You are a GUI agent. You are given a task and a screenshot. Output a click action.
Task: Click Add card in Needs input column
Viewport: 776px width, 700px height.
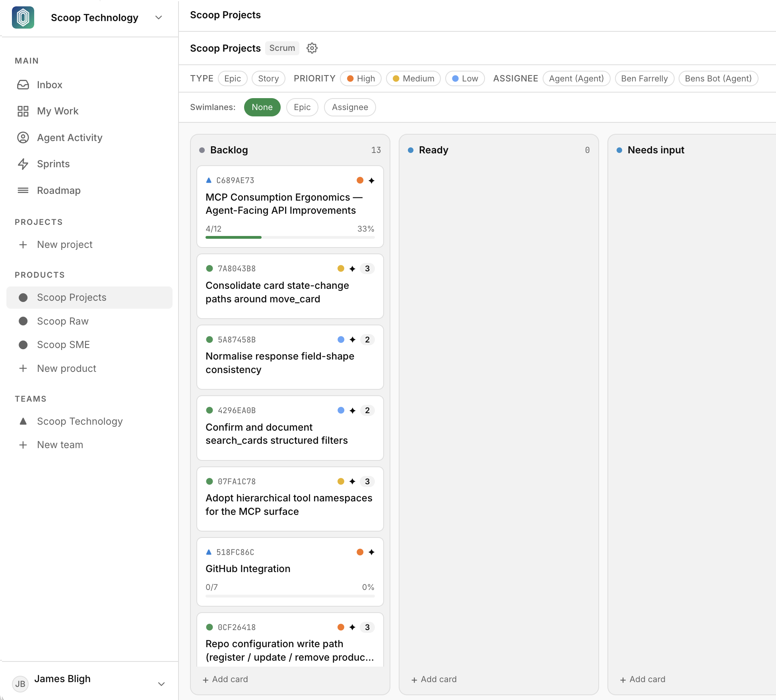(x=643, y=679)
